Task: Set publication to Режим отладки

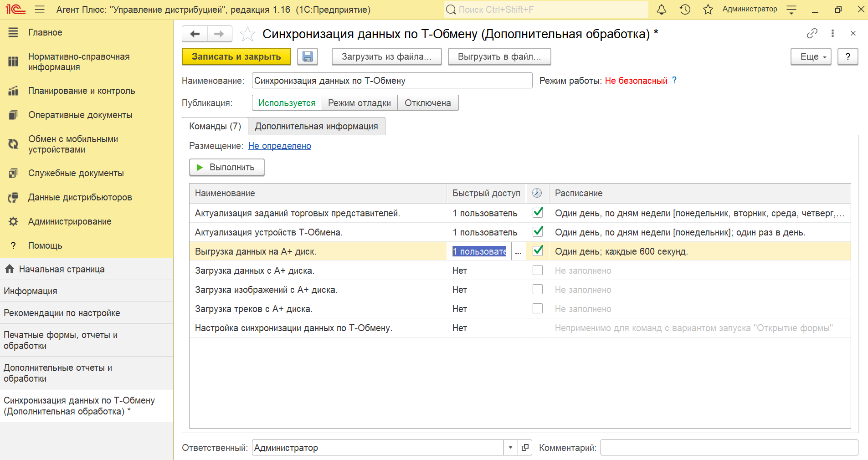Action: pyautogui.click(x=360, y=103)
